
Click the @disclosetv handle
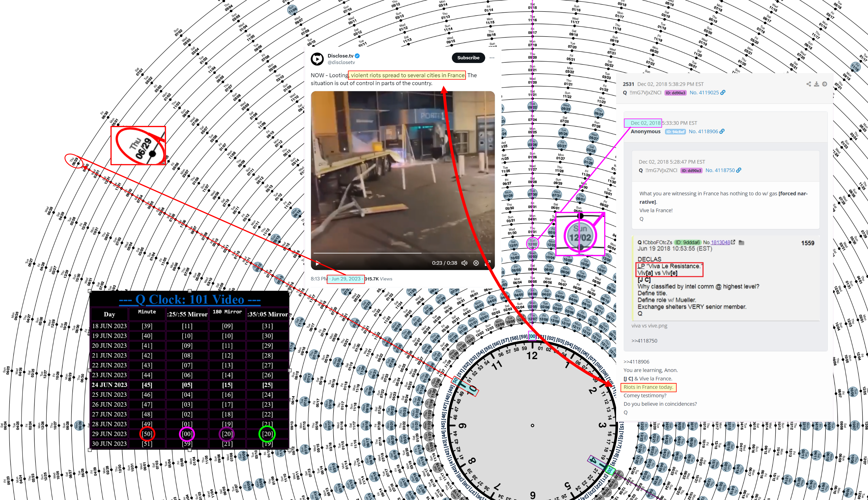341,62
